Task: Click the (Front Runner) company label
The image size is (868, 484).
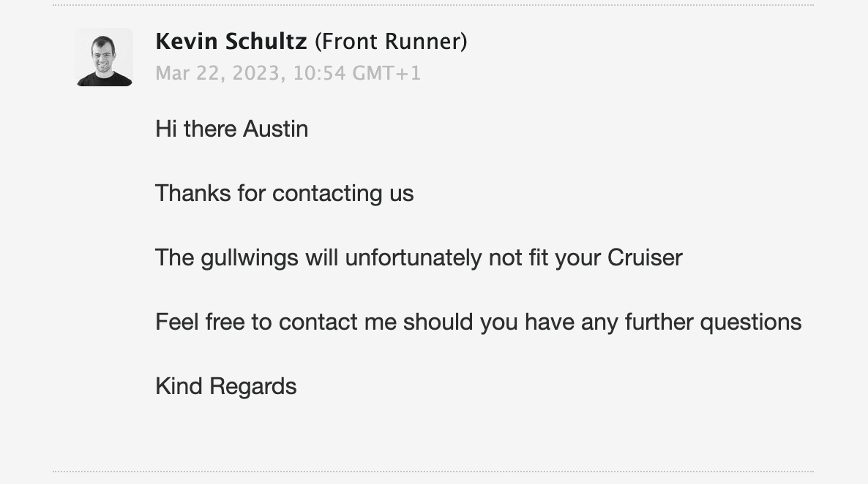Action: (391, 42)
